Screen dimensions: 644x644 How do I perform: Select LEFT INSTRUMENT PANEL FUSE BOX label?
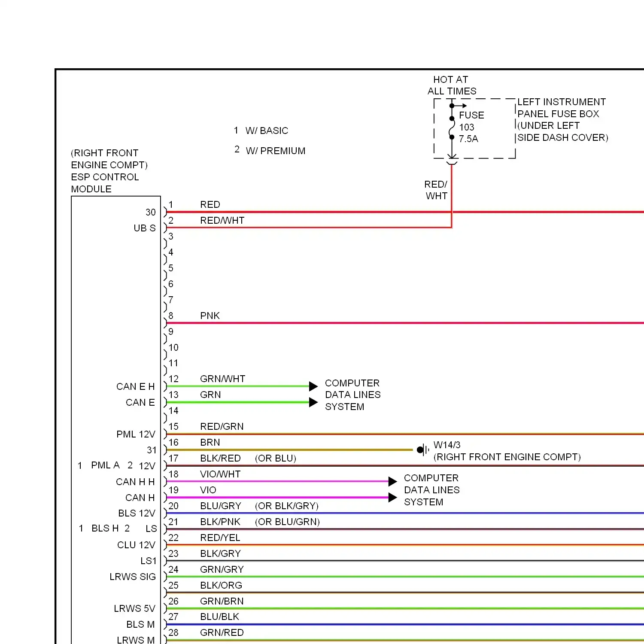pyautogui.click(x=562, y=120)
